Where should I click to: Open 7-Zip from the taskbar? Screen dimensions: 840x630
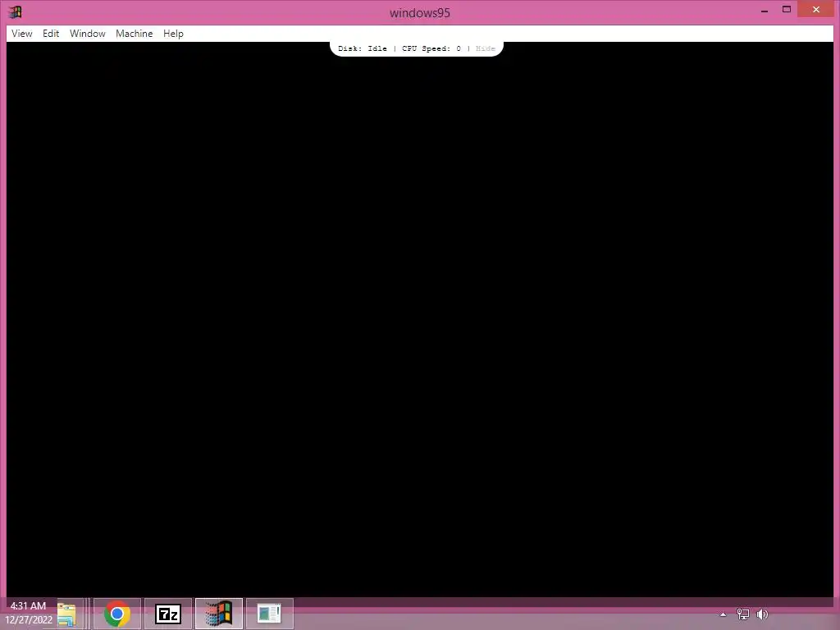click(167, 614)
